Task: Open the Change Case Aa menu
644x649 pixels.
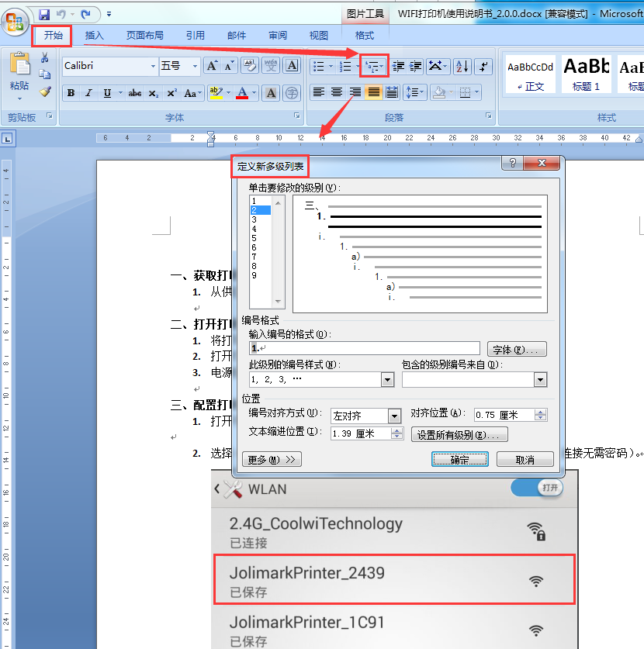Action: tap(192, 93)
